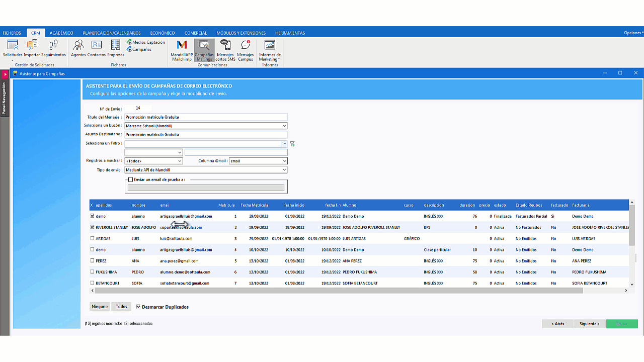
Task: Click the table's horizontal scrollbar
Action: [352, 291]
